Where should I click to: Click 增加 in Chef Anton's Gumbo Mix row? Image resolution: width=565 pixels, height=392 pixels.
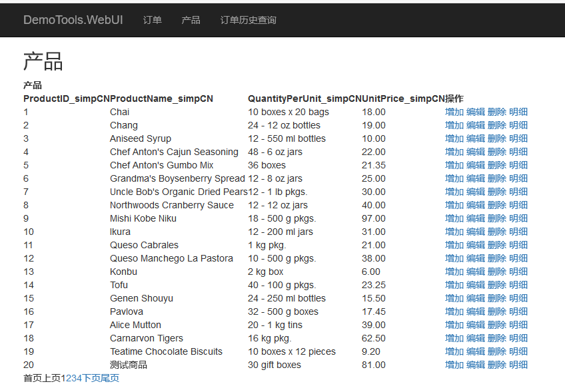point(454,165)
